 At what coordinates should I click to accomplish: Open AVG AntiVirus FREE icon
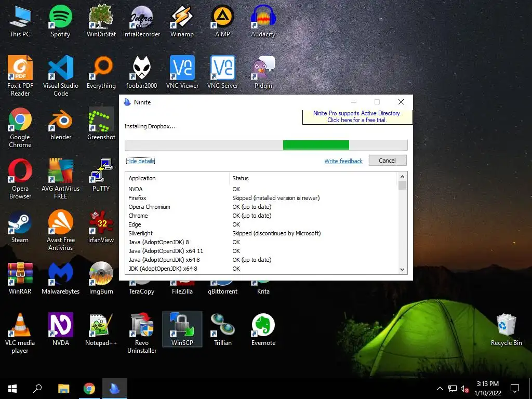(60, 179)
